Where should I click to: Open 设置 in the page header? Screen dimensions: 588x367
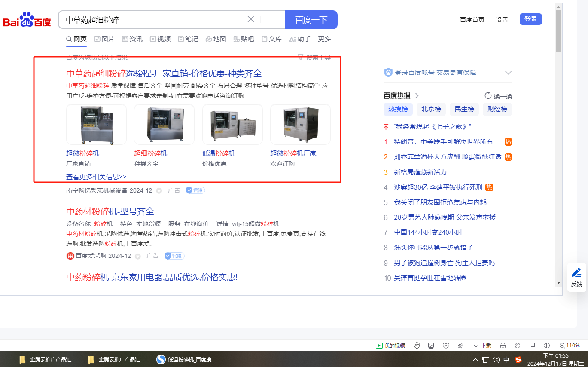(502, 20)
